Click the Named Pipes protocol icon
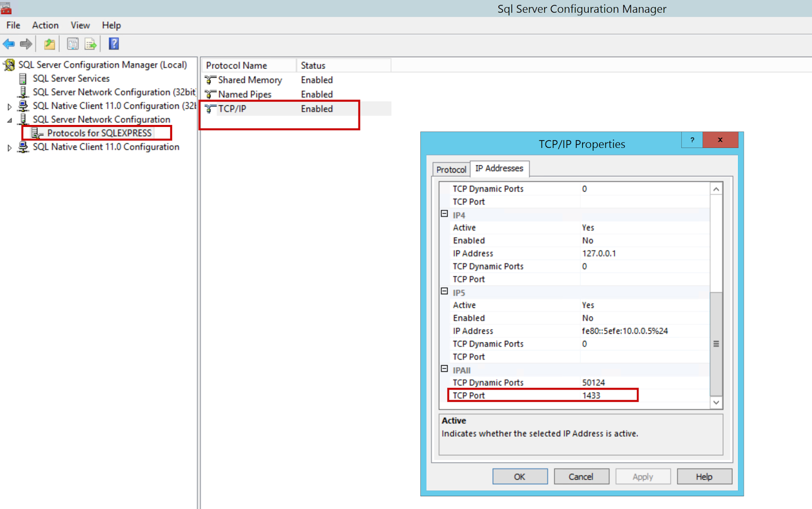The width and height of the screenshot is (812, 509). pos(211,94)
